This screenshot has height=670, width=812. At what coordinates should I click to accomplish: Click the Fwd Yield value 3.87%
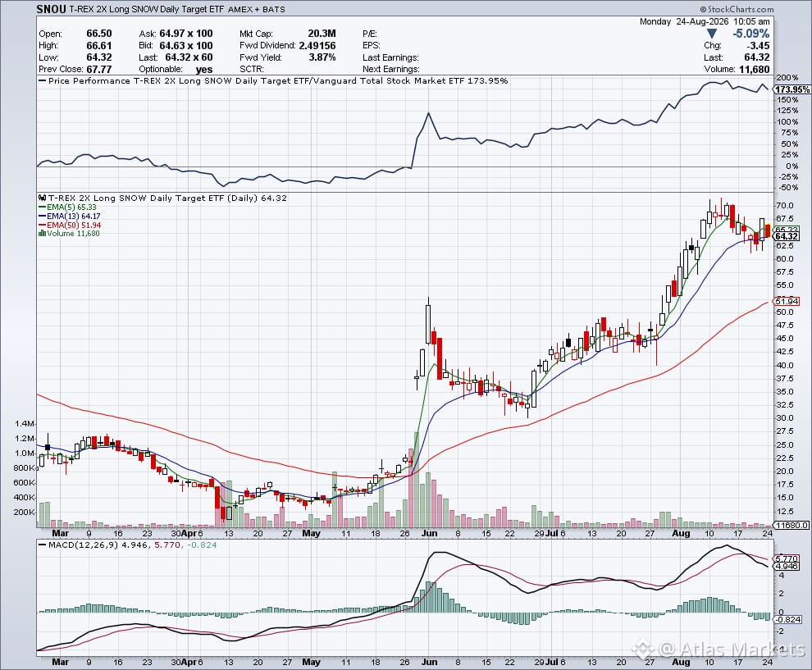[x=322, y=57]
